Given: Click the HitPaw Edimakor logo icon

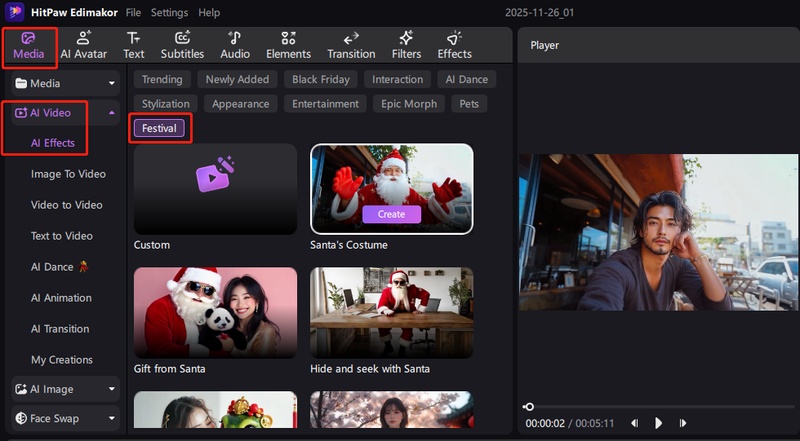Looking at the screenshot, I should [x=14, y=12].
